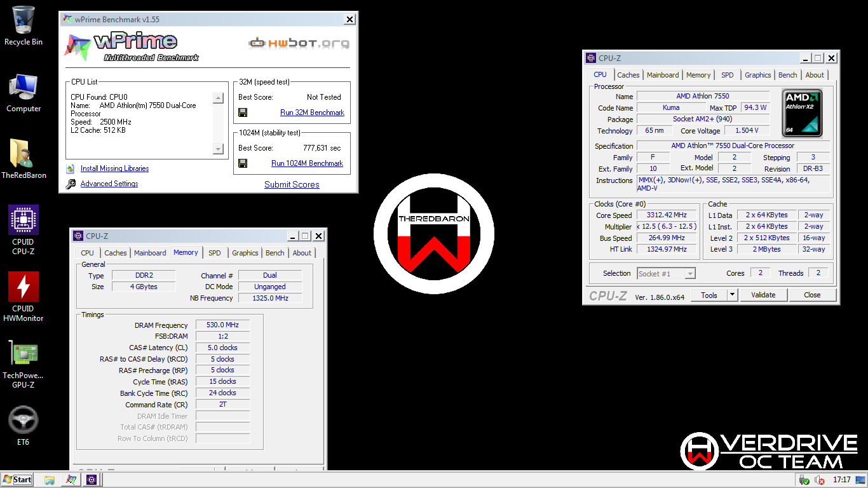Select Mainboard tab in right CPU-Z window
This screenshot has width=868, height=488.
[x=663, y=75]
